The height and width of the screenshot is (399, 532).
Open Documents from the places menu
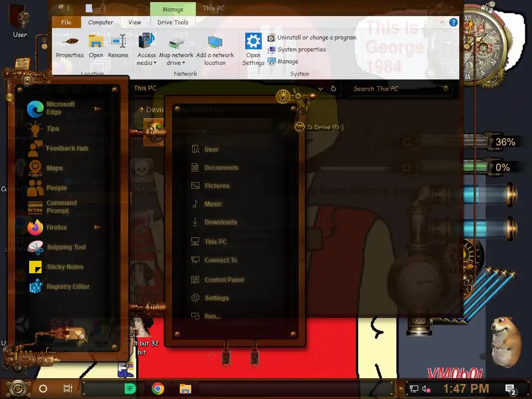(215, 168)
